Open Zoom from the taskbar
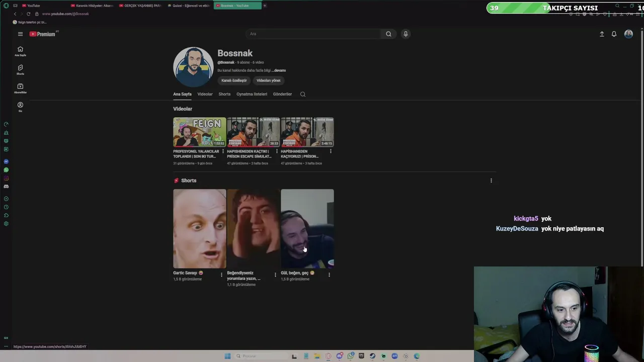The image size is (644, 362). pos(394,356)
